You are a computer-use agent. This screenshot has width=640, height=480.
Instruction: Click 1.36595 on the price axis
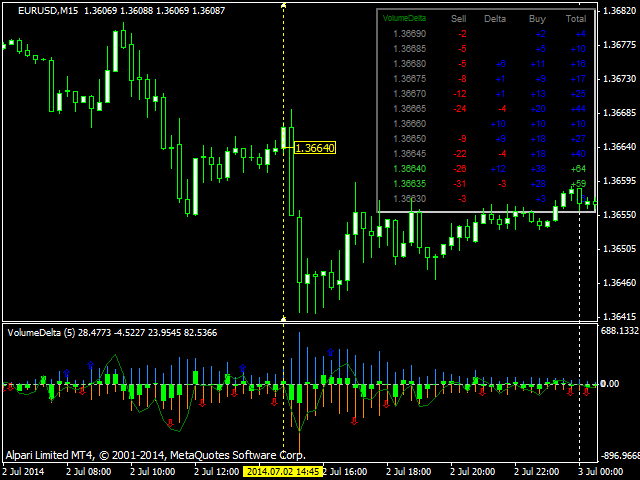(x=620, y=181)
